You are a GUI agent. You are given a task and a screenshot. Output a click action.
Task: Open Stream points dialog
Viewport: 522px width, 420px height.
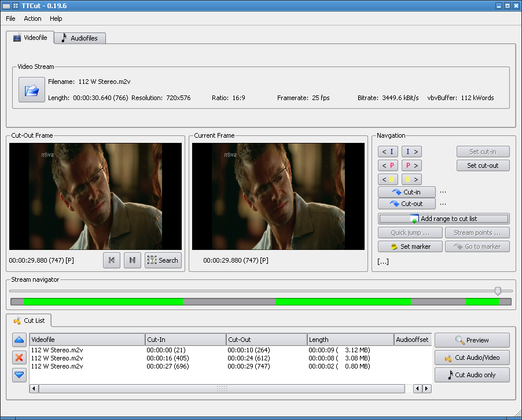click(477, 233)
